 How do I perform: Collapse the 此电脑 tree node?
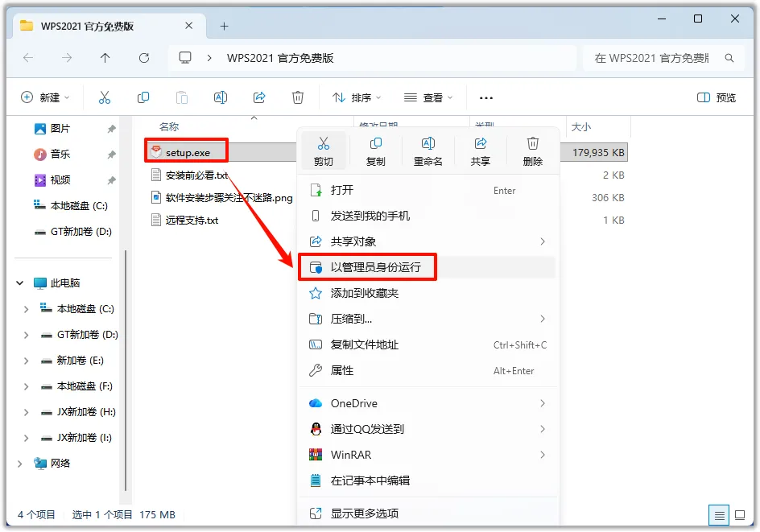click(x=20, y=283)
